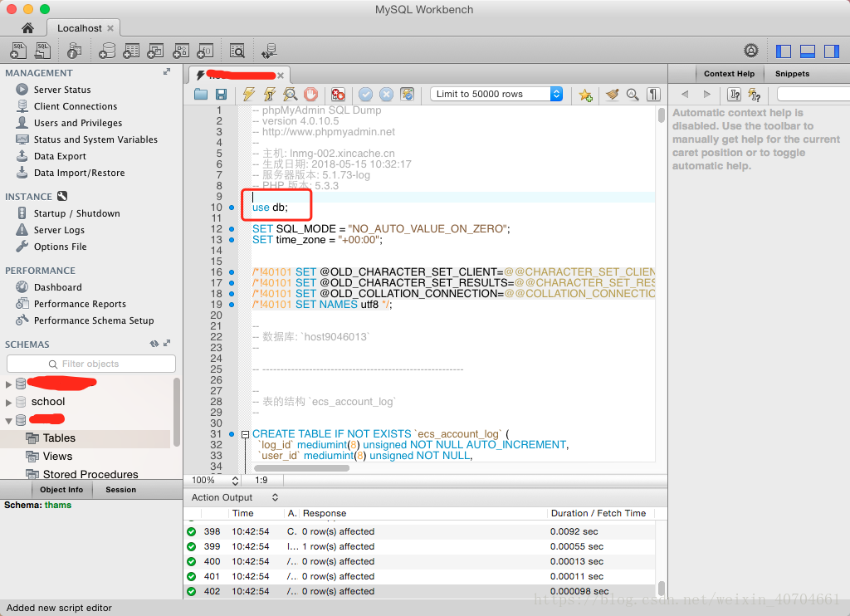Screen dimensions: 850x616
Task: Click the Filter objects search field
Action: click(91, 364)
